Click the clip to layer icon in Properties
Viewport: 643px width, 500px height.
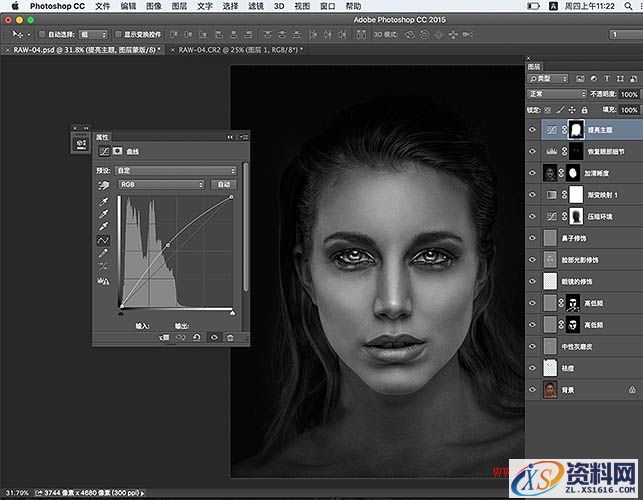point(165,338)
